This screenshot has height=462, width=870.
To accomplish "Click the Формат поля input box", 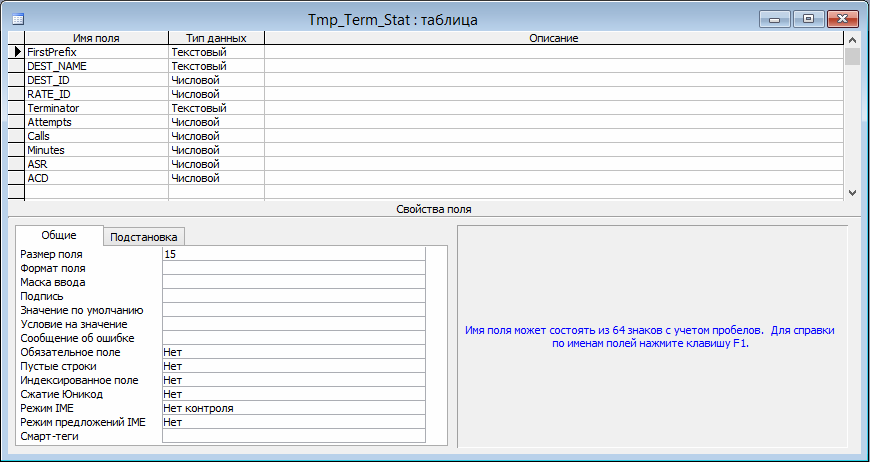I will 294,268.
